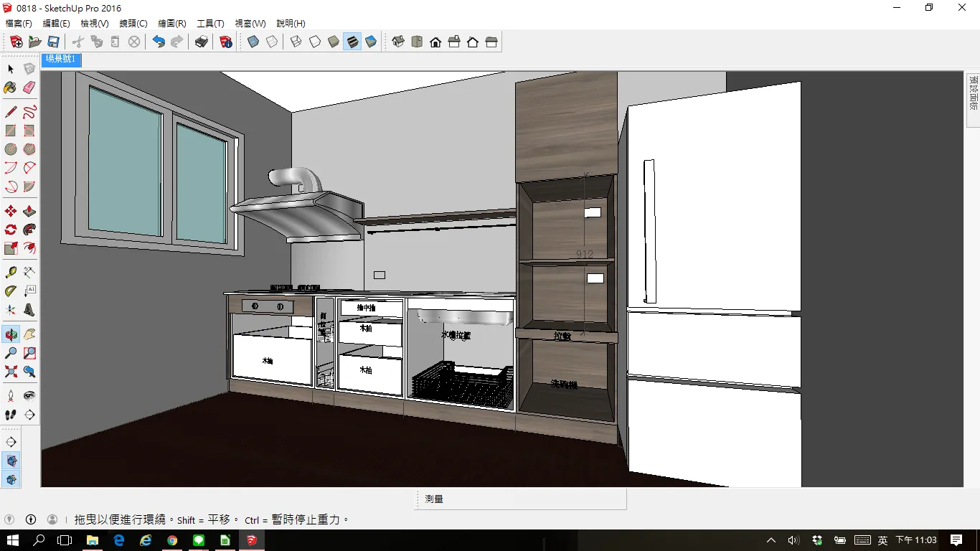Image resolution: width=980 pixels, height=551 pixels.
Task: Toggle Shaded With Textures style
Action: click(x=352, y=42)
